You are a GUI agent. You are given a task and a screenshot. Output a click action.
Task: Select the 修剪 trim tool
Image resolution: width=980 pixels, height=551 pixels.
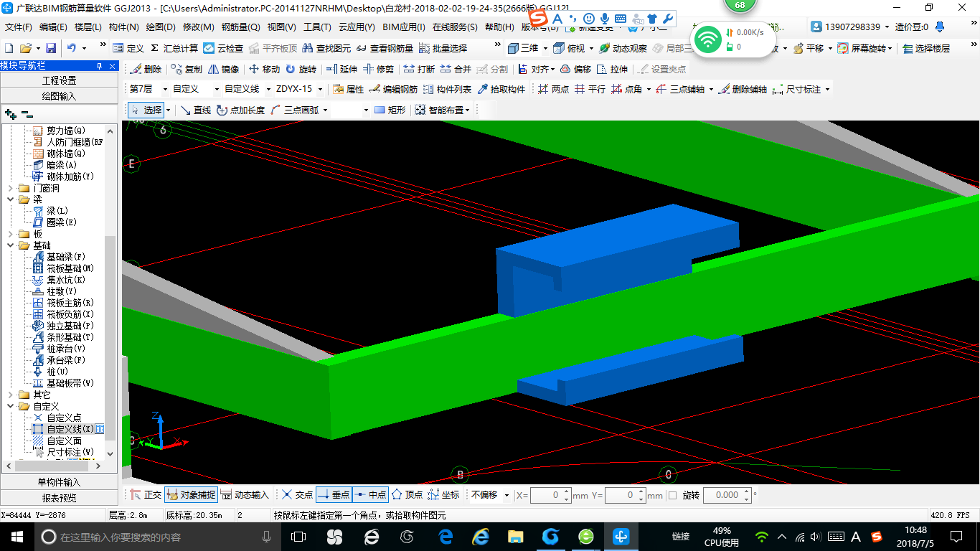(378, 69)
